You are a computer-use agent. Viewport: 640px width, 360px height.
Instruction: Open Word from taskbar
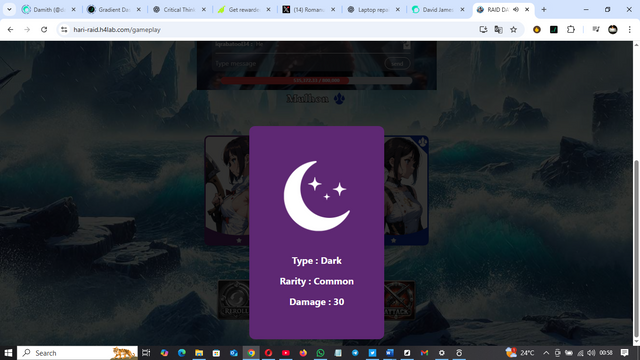[x=389, y=353]
